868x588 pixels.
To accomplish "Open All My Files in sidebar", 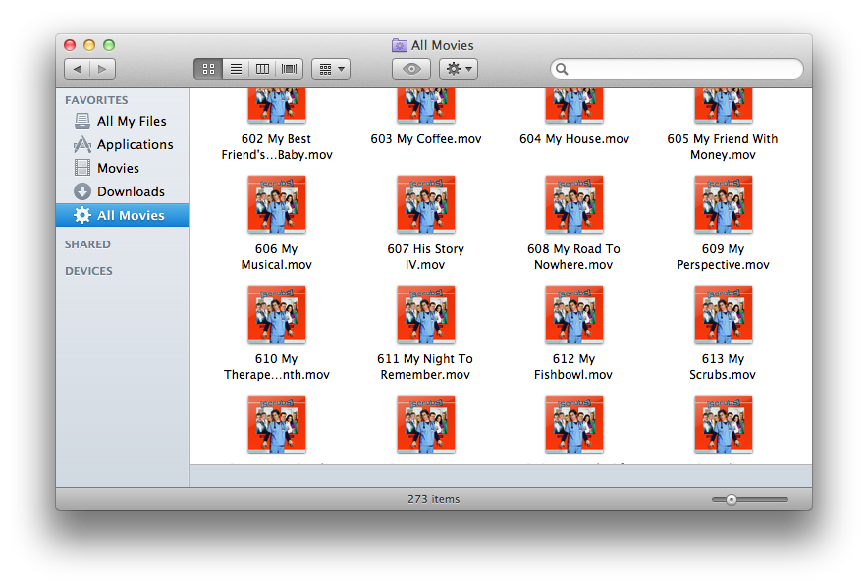I will click(x=123, y=121).
